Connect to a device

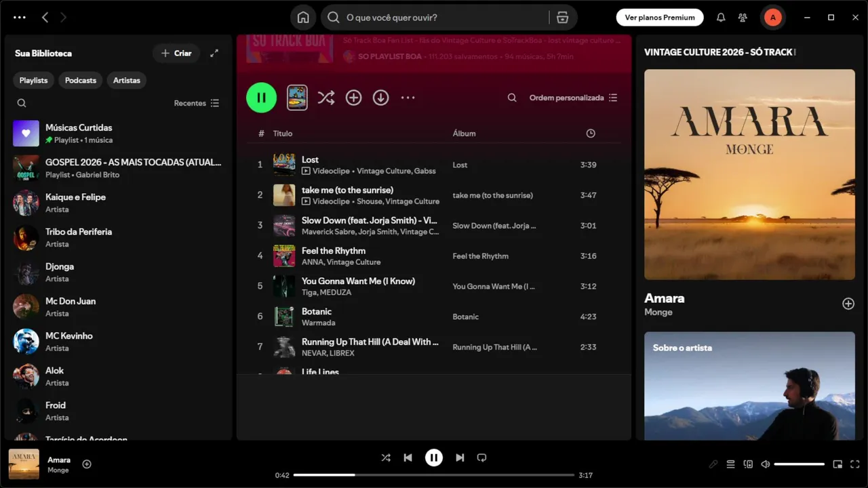(748, 464)
